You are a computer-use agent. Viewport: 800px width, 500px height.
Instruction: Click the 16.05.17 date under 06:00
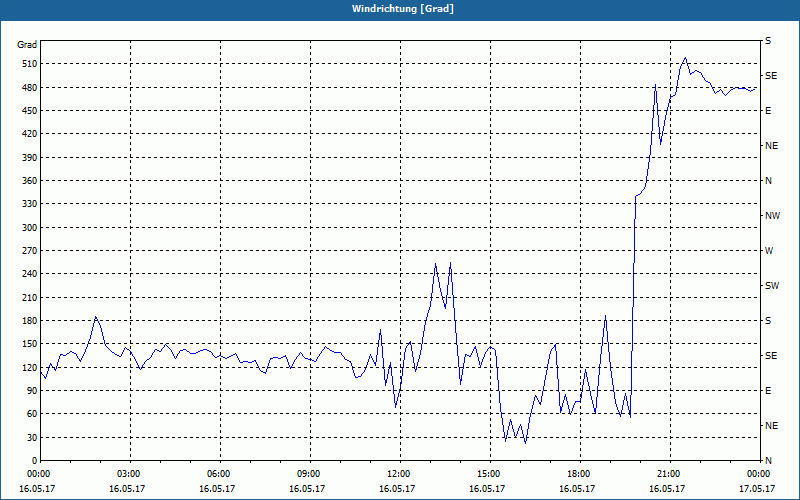(216, 488)
